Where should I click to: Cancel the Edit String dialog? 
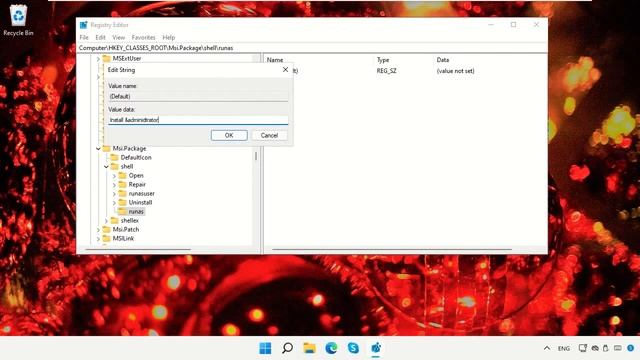pyautogui.click(x=269, y=135)
